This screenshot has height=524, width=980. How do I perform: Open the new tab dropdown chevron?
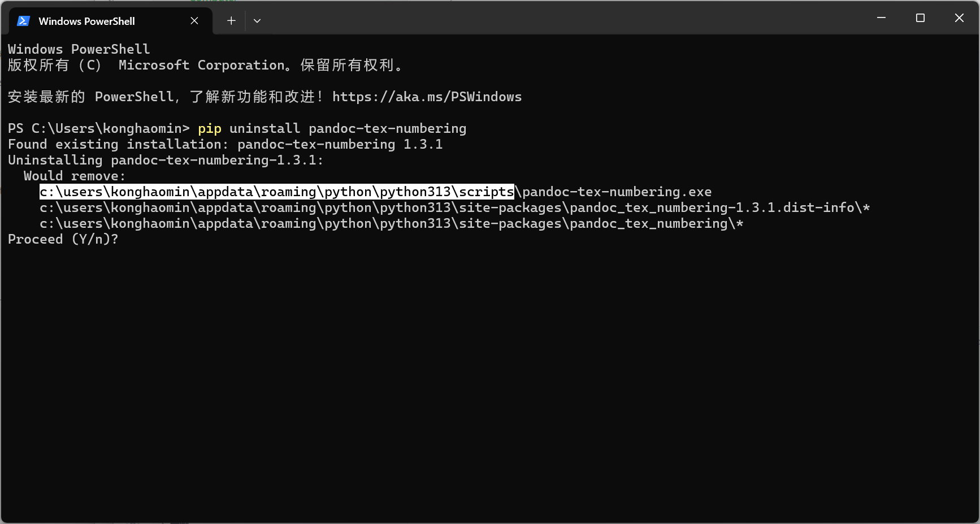tap(257, 21)
